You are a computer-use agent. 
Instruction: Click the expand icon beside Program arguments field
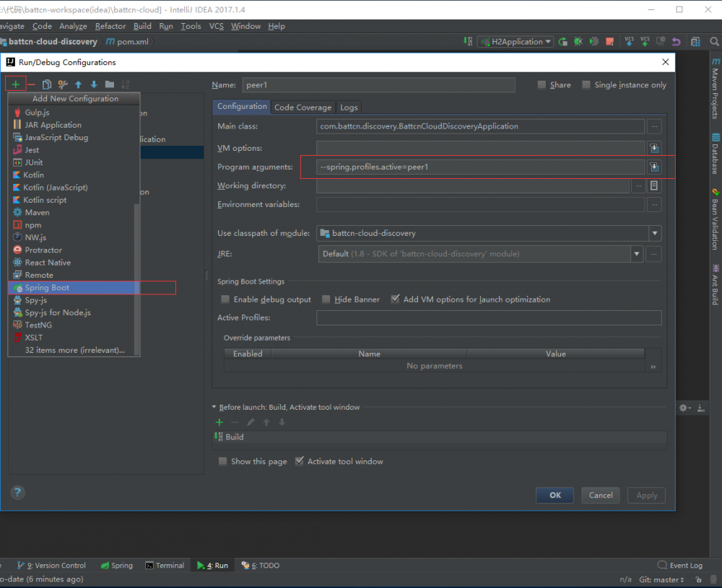pos(654,167)
